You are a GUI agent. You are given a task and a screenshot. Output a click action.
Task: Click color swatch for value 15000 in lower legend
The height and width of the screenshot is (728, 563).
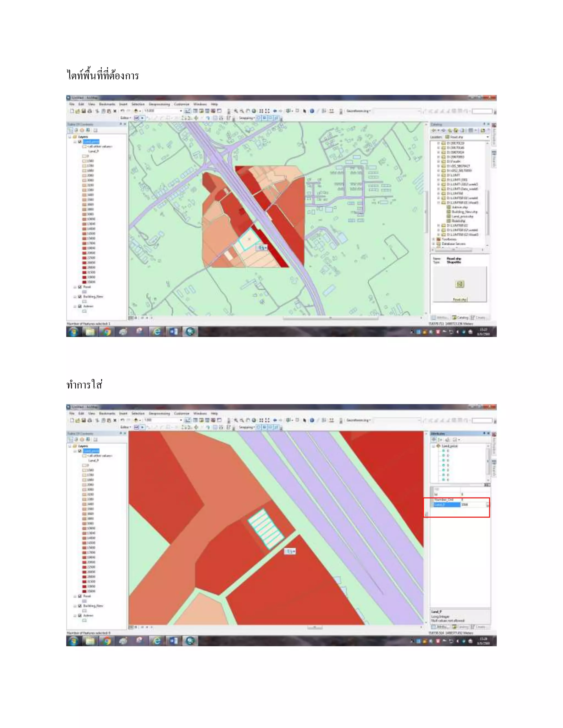pos(84,548)
